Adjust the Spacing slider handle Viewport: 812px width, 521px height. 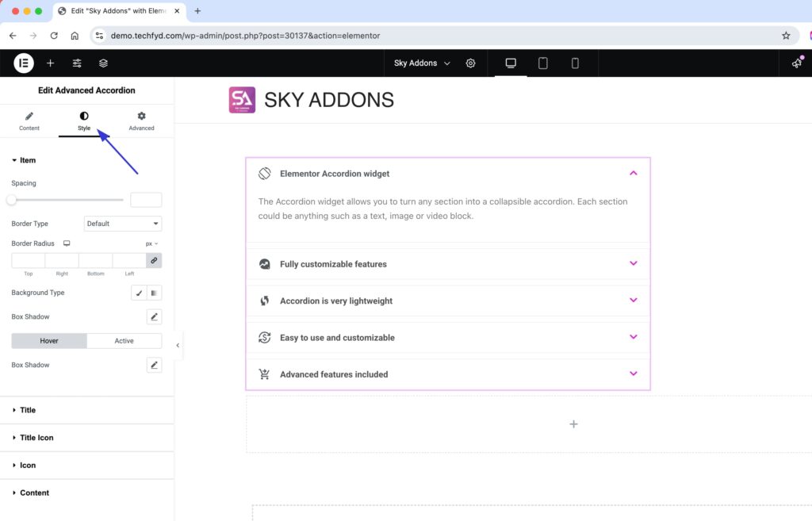[11, 200]
